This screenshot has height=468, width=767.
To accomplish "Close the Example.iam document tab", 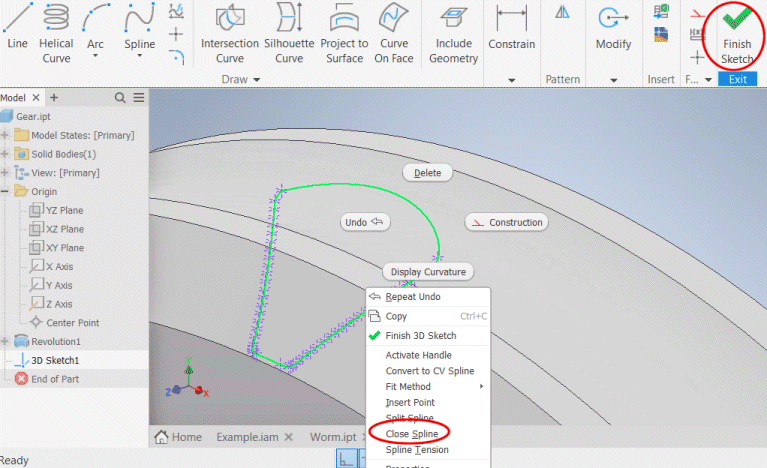I will tap(289, 437).
